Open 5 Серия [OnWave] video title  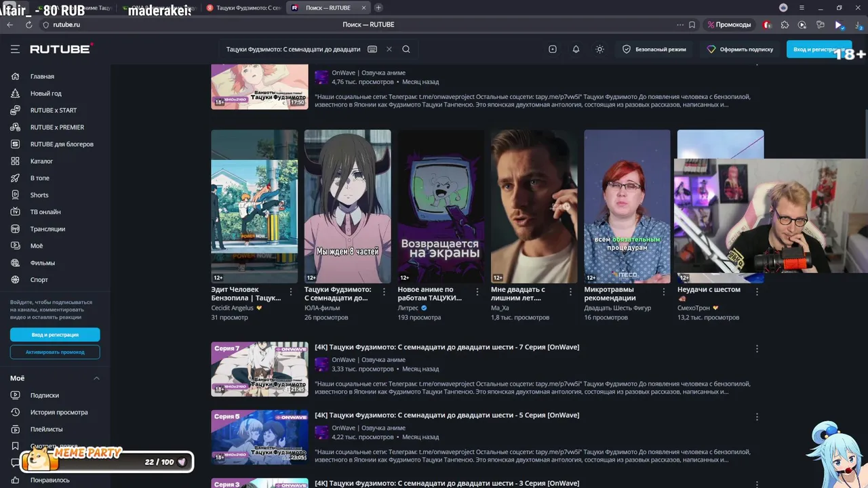tap(447, 415)
